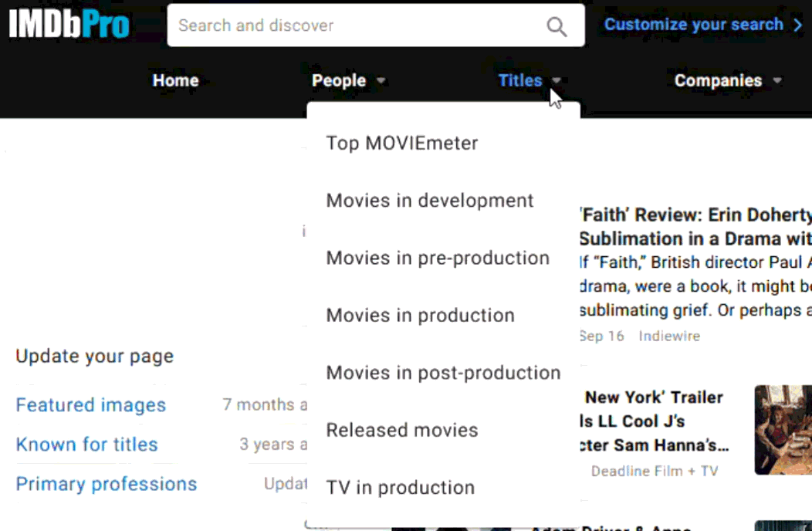Click the Update your page heading
The image size is (812, 531).
pyautogui.click(x=95, y=357)
